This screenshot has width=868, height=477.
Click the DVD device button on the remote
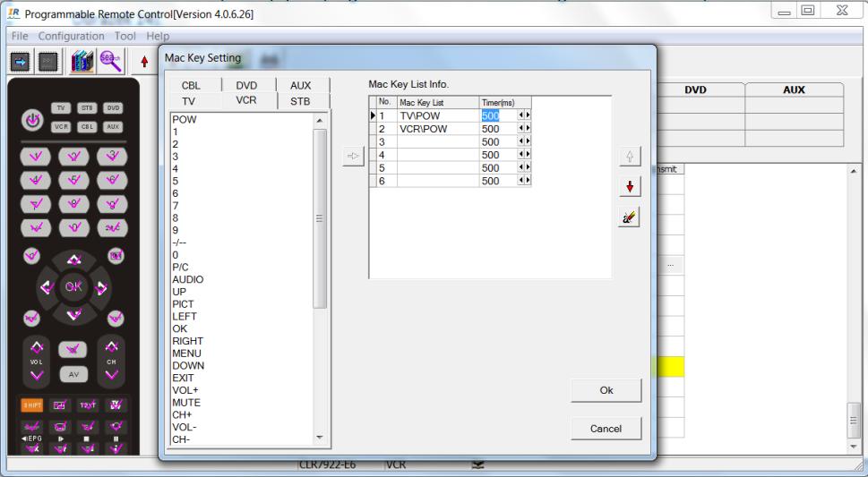(x=113, y=108)
